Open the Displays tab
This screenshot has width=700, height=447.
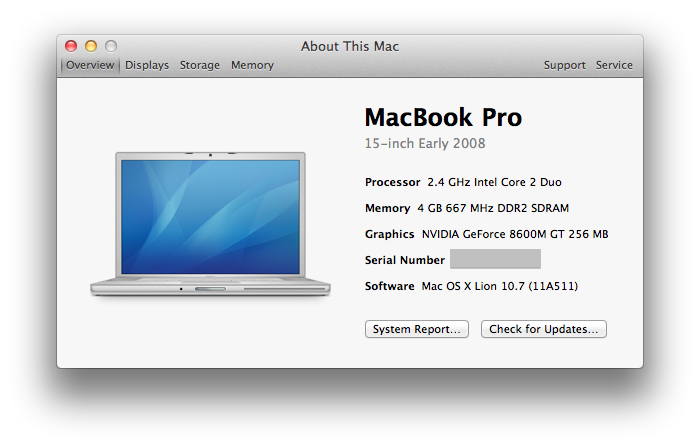click(x=147, y=65)
